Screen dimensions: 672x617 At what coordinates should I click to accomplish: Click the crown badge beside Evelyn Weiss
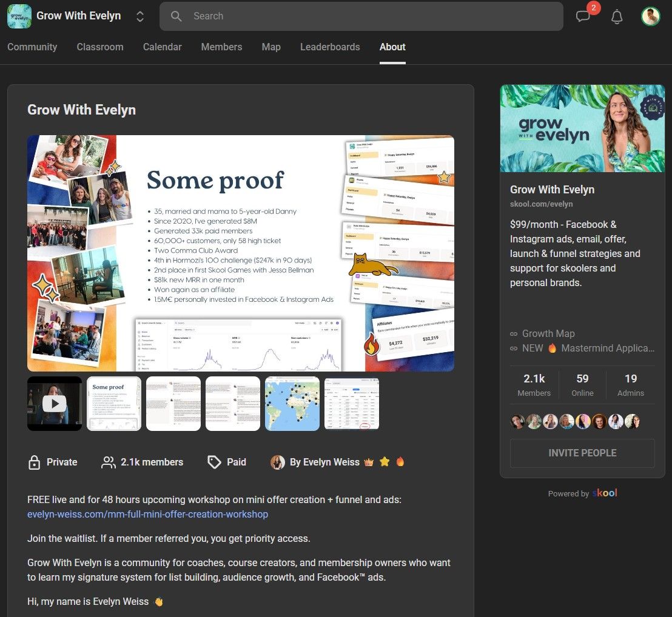tap(369, 462)
